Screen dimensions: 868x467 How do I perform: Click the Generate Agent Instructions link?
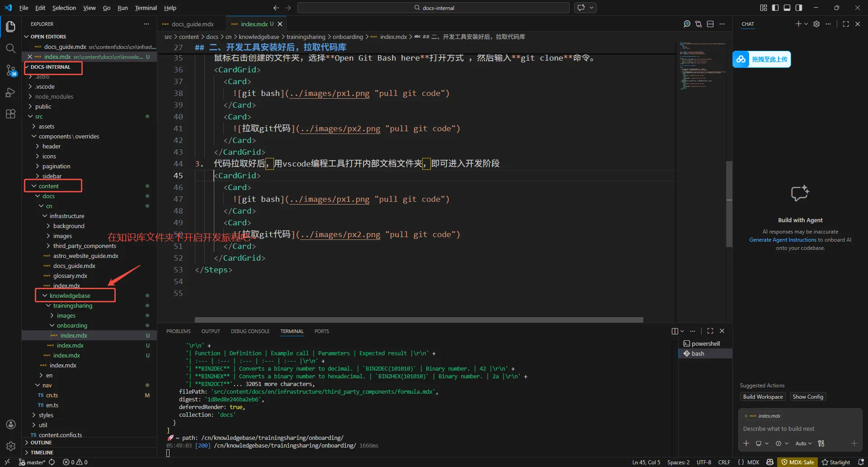point(783,240)
